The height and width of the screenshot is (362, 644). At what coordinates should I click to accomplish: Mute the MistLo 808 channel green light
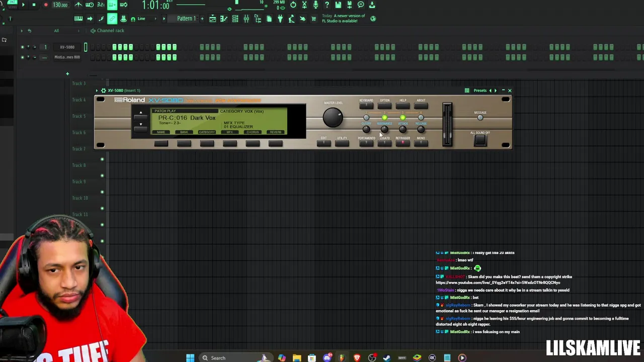[22, 57]
